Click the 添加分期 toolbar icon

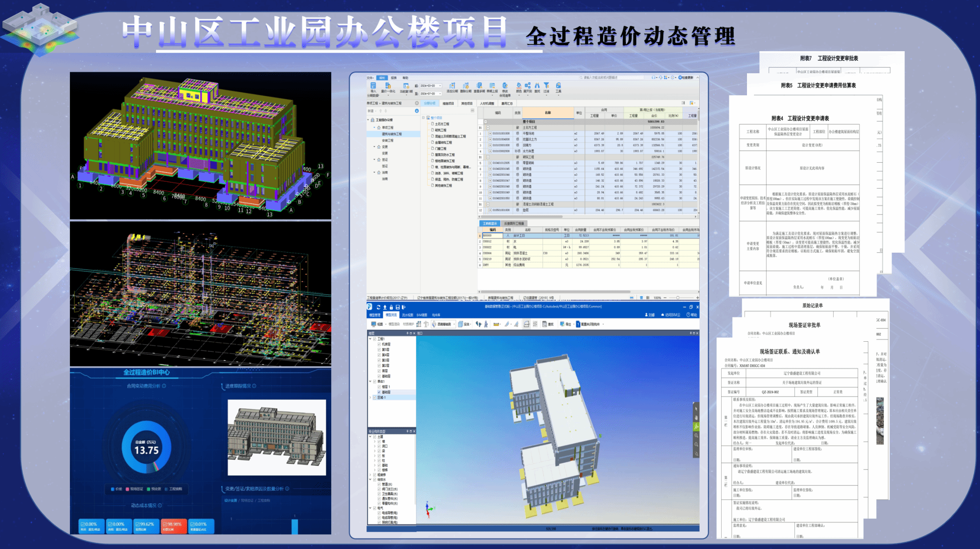[x=452, y=86]
